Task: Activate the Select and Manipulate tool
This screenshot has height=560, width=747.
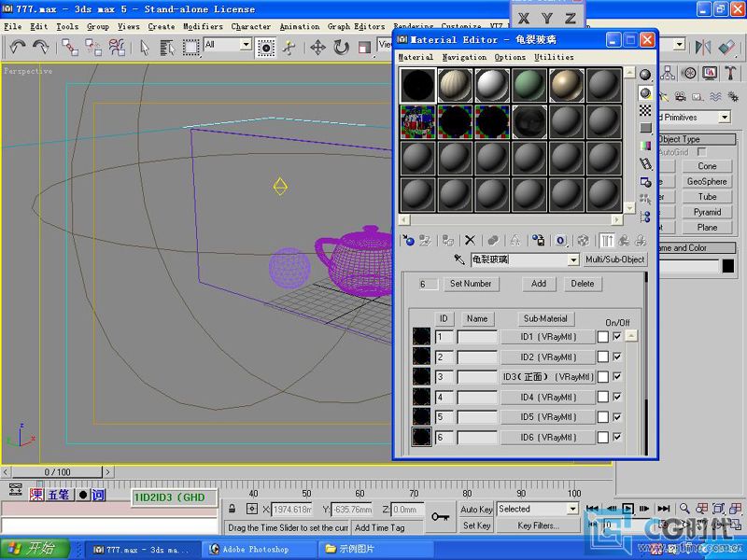Action: pyautogui.click(x=289, y=48)
